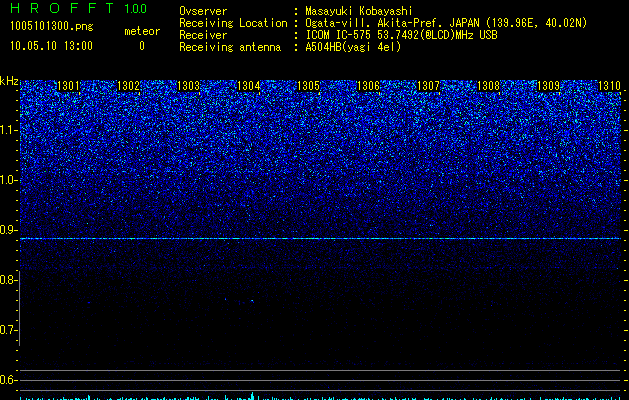Click the 0.9 kHz axis label
This screenshot has height=400, width=629.
(x=8, y=230)
